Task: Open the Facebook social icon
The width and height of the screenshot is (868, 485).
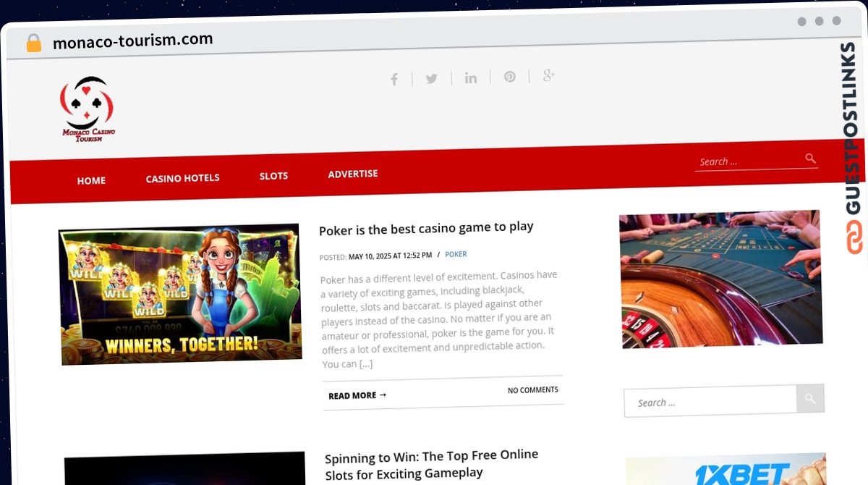Action: [394, 79]
